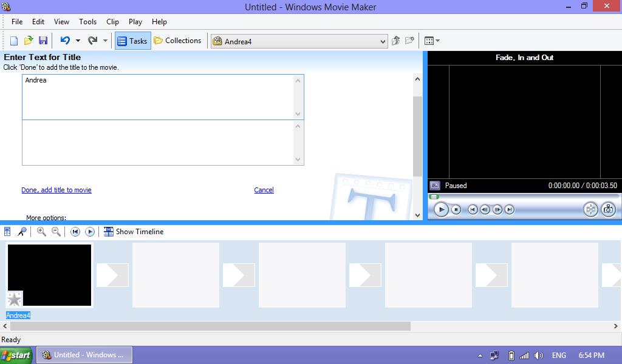Image resolution: width=622 pixels, height=364 pixels.
Task: Click the battery icon in the tray
Action: pos(511,356)
